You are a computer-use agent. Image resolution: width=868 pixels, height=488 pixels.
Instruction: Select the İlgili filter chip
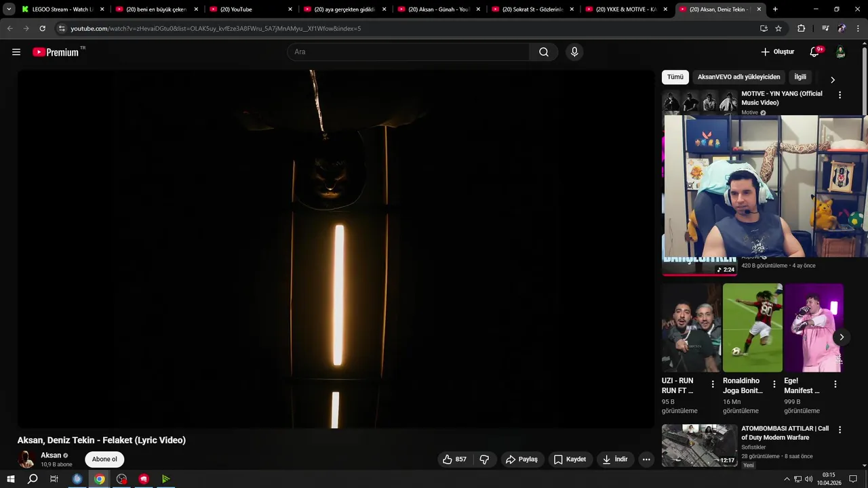click(800, 77)
